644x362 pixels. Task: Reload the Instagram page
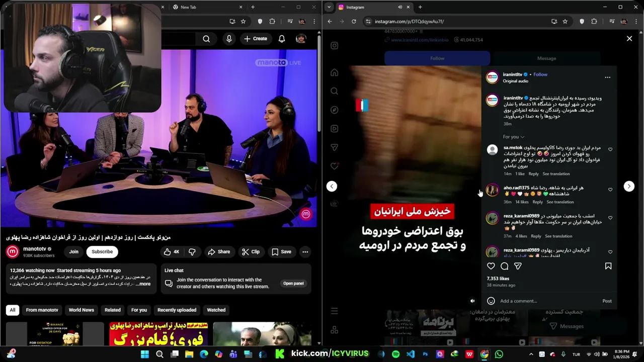(x=354, y=22)
